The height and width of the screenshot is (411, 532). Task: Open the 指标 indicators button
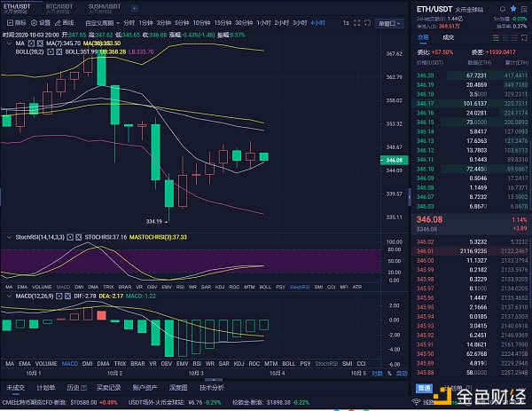tap(16, 23)
